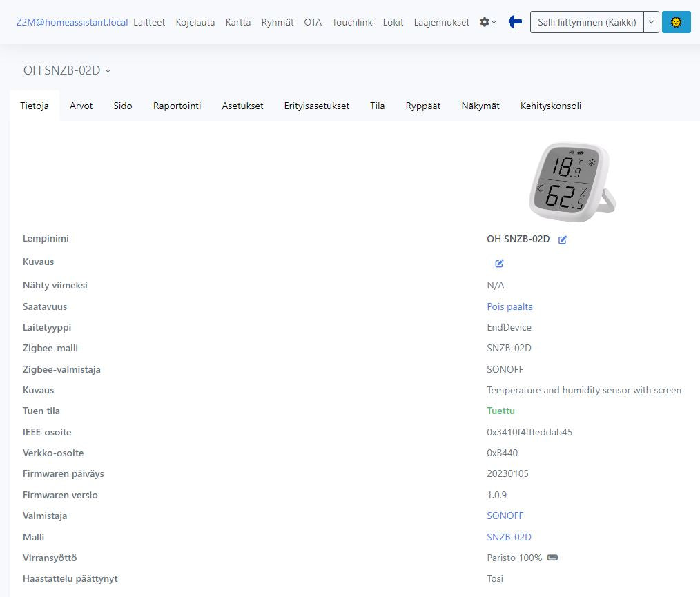Click the Z2M@homeassistant.local link
Viewport: 700px width, 597px height.
tap(72, 22)
